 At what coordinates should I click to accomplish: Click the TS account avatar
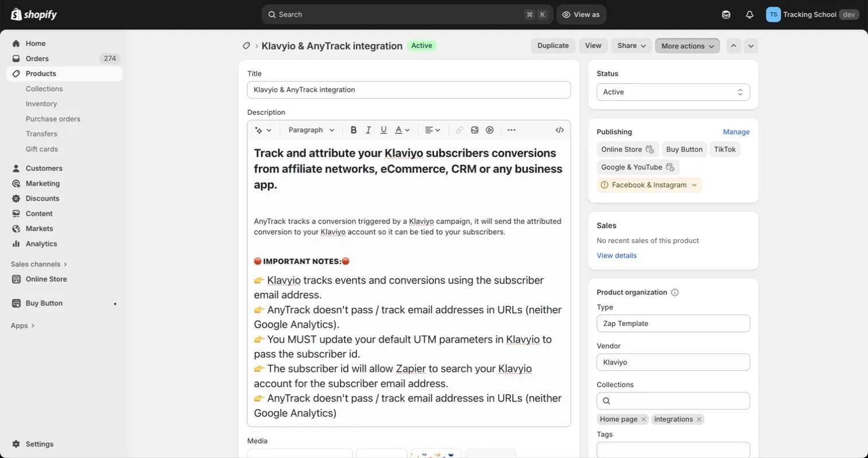click(773, 14)
